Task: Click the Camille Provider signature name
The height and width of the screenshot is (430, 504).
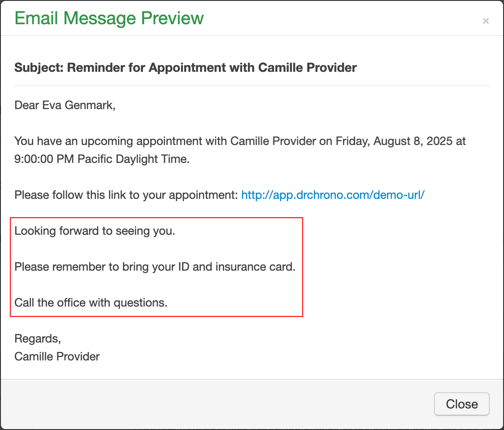Action: (57, 356)
